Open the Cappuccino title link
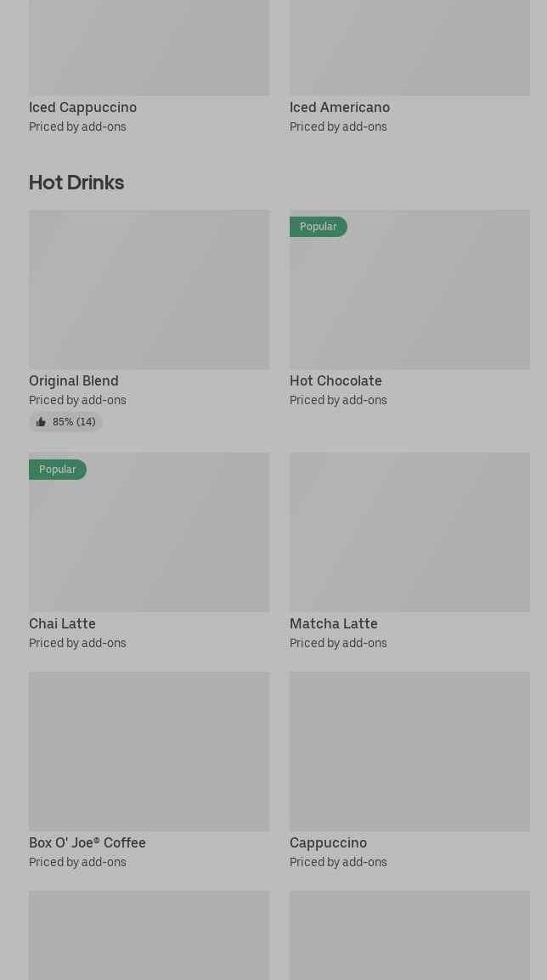 click(x=328, y=842)
